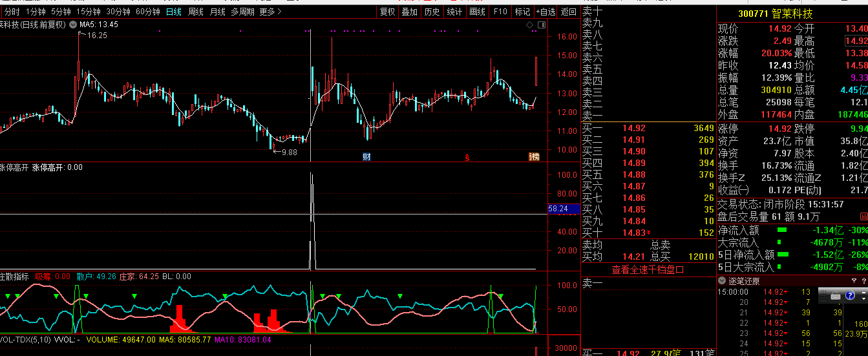Open the 多周期 multi-period view
Viewport: 868px width, 356px height.
(243, 12)
